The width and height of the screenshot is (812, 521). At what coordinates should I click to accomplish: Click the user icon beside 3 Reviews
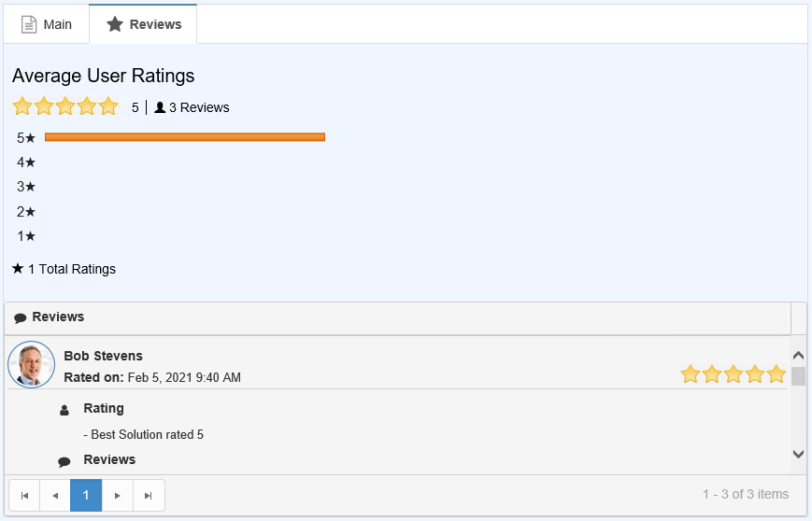[160, 107]
